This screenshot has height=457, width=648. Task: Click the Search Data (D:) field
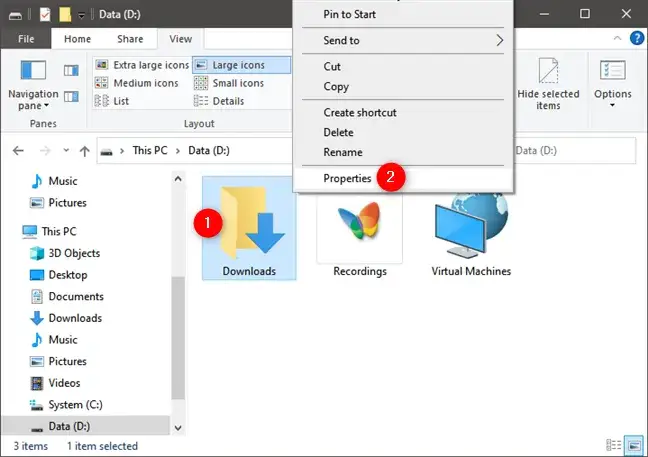(574, 151)
